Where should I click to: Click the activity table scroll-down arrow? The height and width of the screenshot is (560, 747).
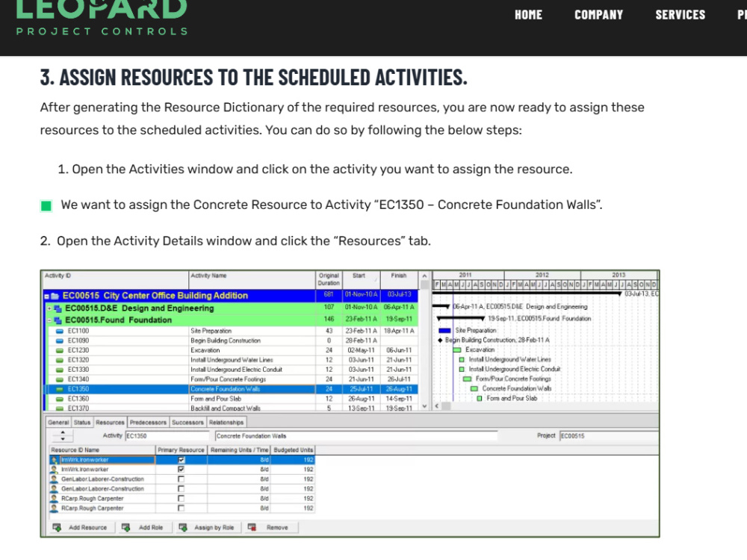coord(424,406)
